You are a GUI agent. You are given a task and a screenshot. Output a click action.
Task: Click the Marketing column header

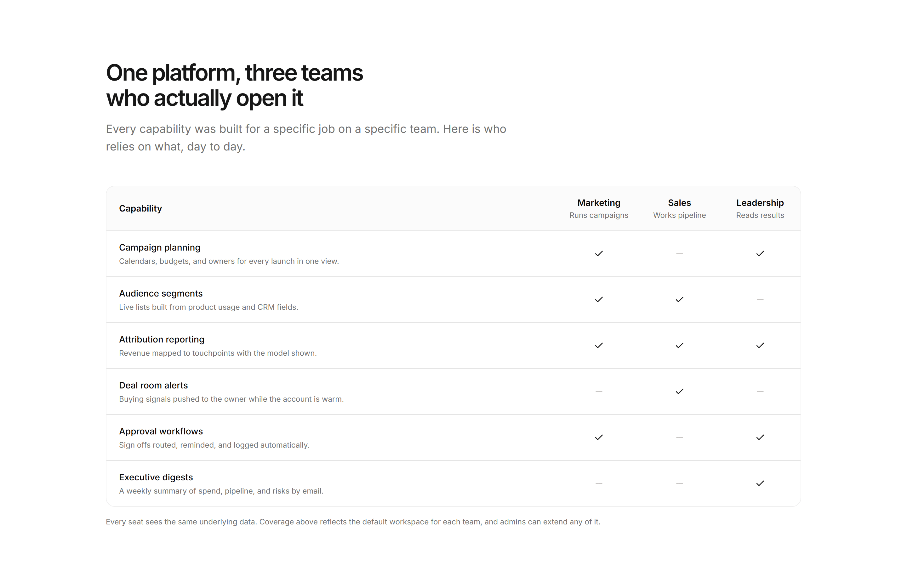(599, 203)
